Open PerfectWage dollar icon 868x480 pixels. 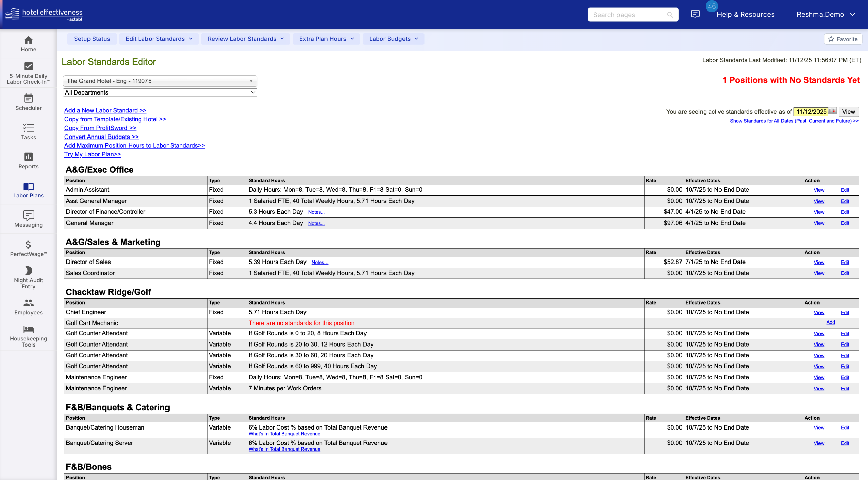click(x=28, y=245)
